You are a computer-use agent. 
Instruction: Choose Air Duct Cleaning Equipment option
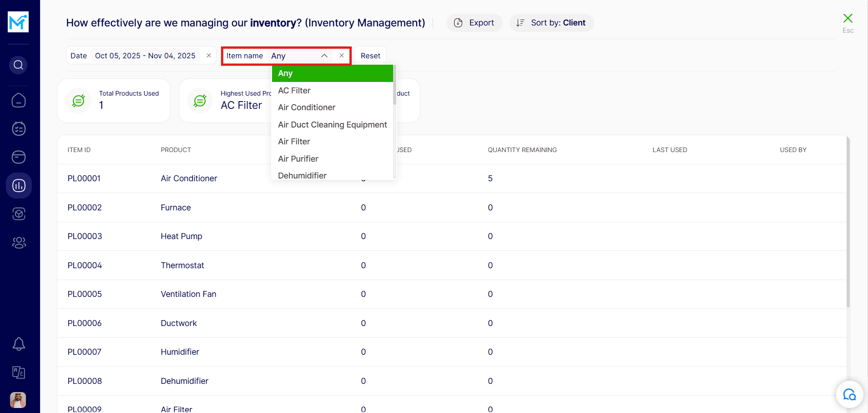pos(332,125)
